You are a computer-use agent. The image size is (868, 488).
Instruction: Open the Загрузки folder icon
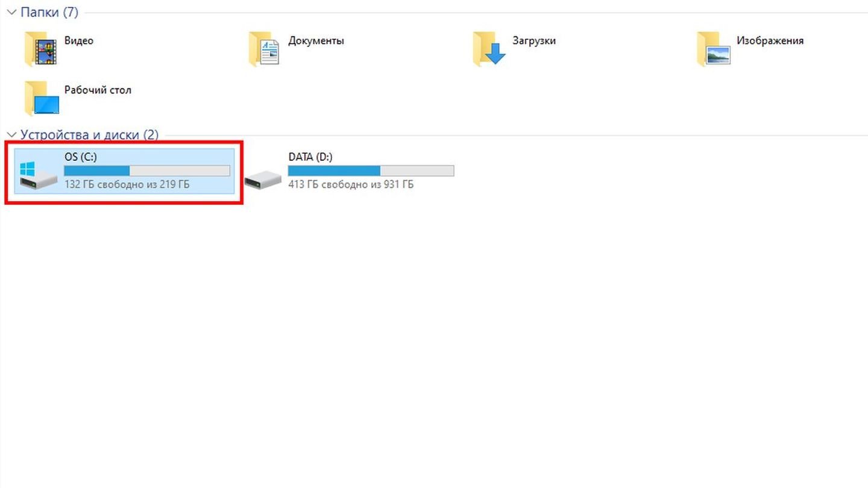coord(489,49)
